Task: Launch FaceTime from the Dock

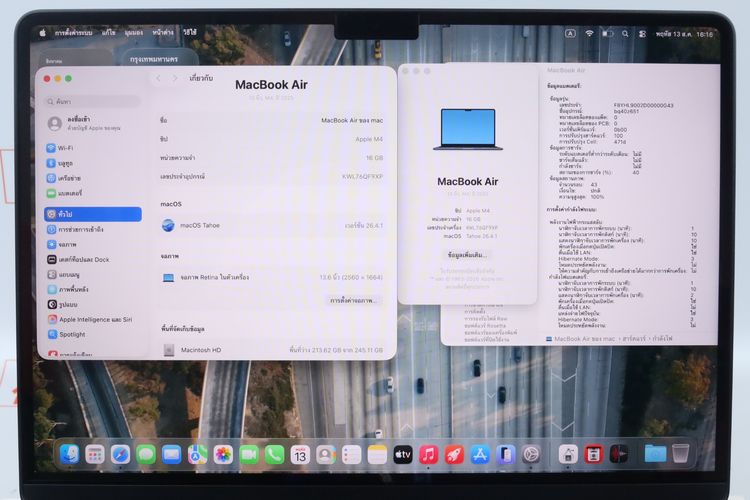Action: (249, 454)
